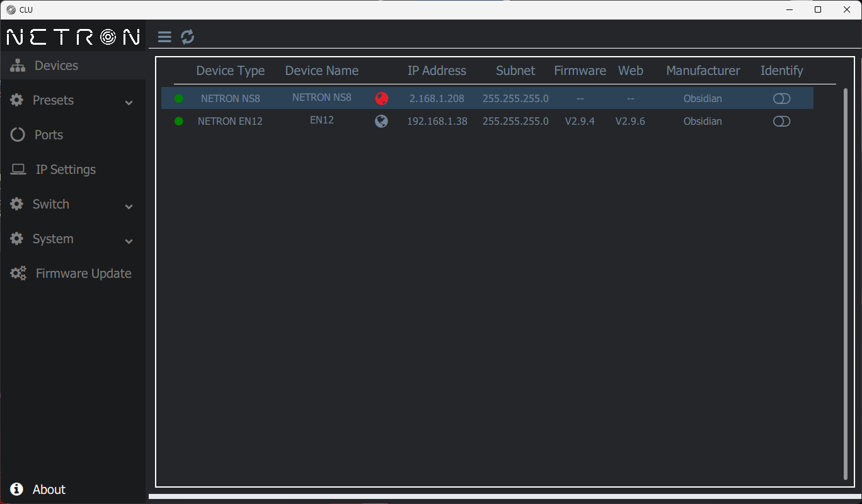Click IP address 2.168.1.208
The height and width of the screenshot is (504, 862).
point(437,98)
